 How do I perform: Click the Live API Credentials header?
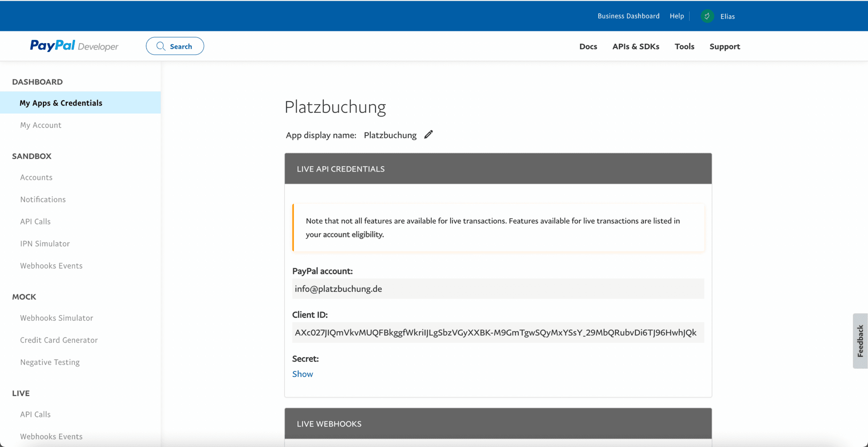pyautogui.click(x=498, y=169)
